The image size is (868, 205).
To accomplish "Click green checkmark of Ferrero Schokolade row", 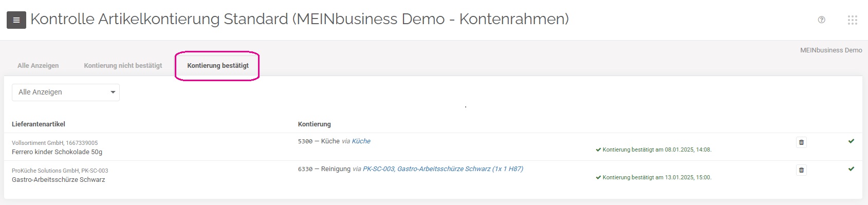I will [851, 141].
